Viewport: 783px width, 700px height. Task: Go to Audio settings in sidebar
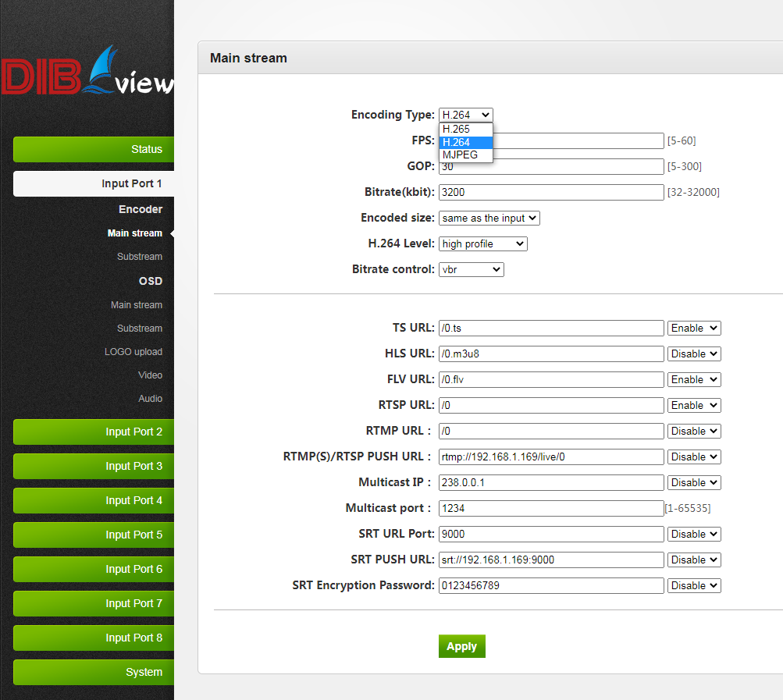150,399
